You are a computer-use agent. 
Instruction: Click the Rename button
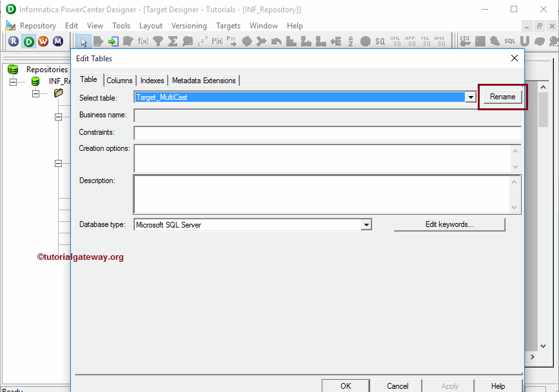(502, 96)
